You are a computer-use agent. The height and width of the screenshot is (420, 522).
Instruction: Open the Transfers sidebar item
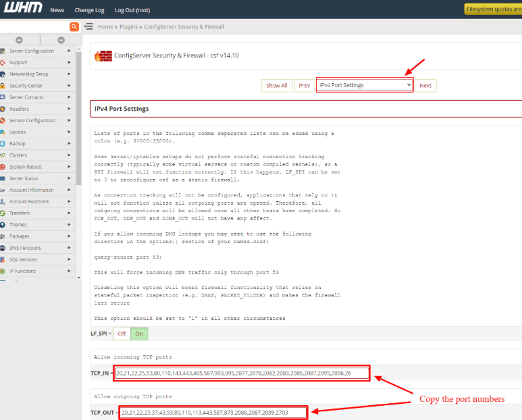(x=20, y=213)
